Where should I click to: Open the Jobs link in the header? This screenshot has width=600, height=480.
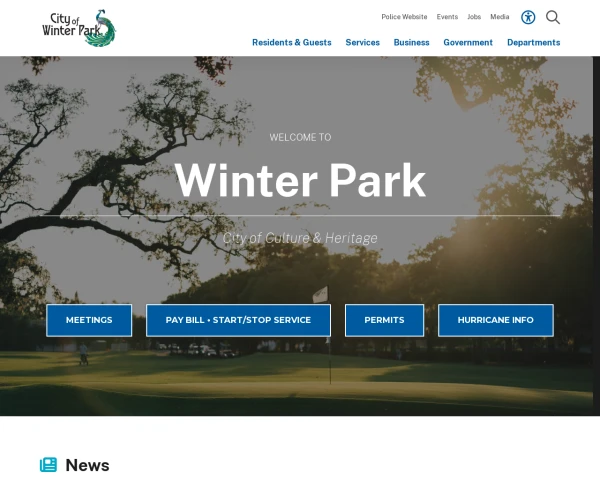pos(474,17)
